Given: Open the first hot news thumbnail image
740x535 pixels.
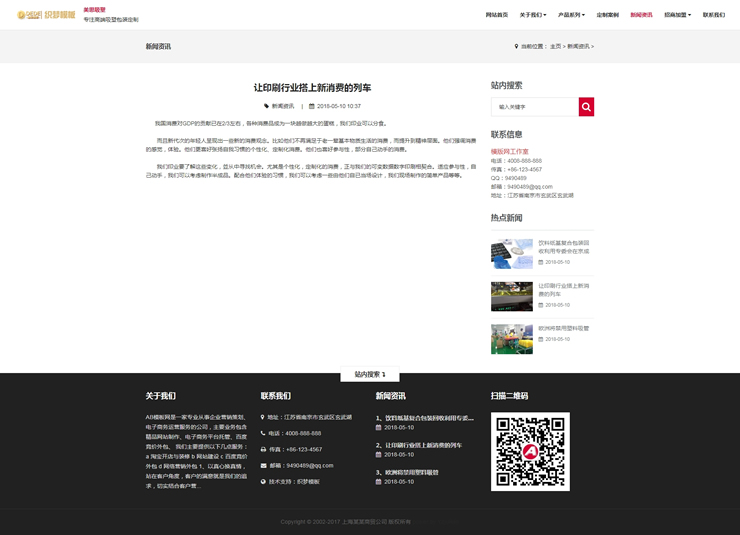Looking at the screenshot, I should 511,253.
